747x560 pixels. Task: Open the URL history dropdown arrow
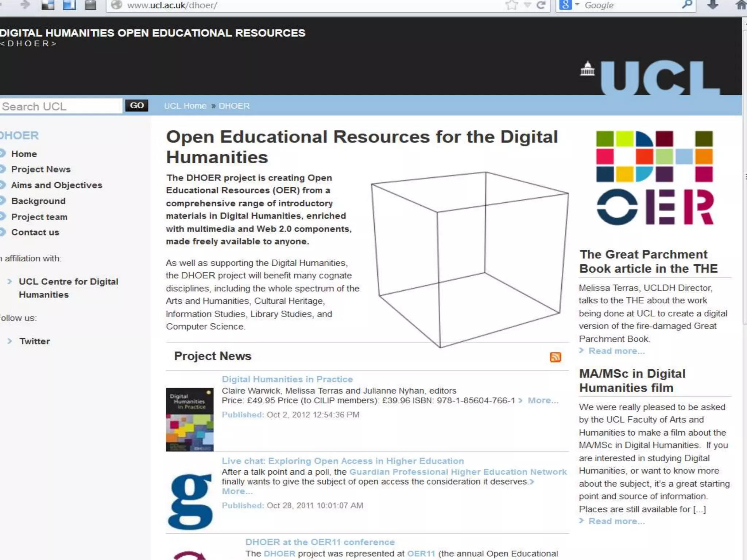coord(527,5)
